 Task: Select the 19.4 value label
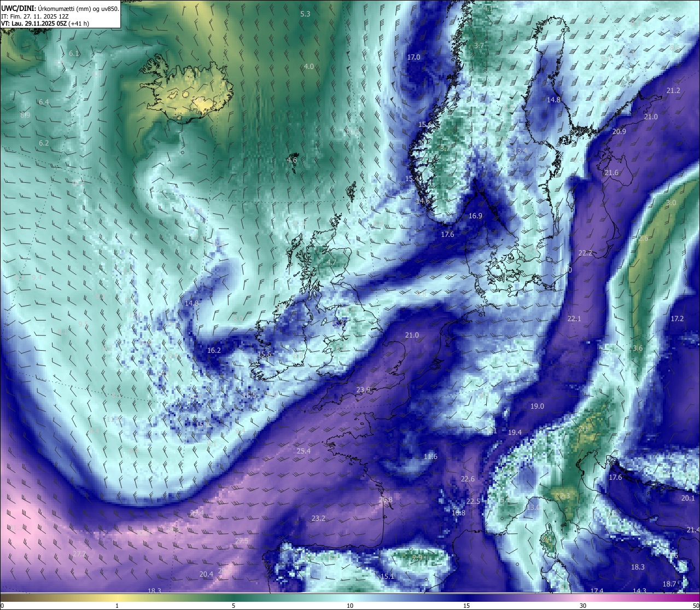(x=515, y=432)
